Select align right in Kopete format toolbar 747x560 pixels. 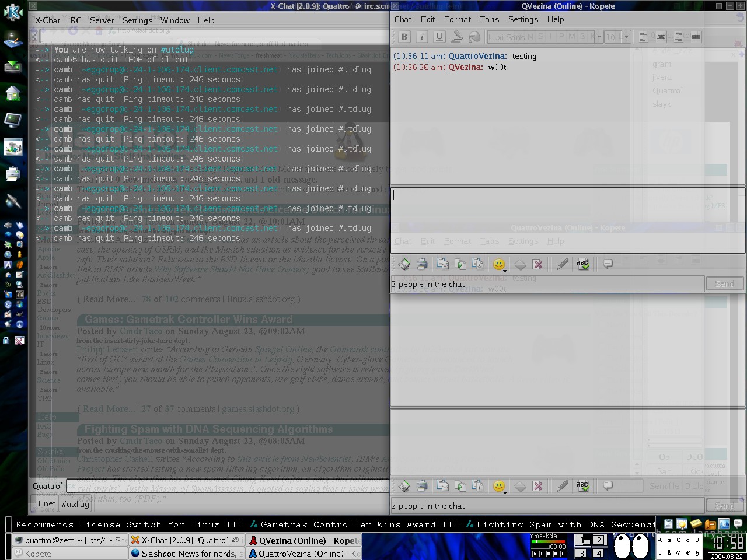(x=678, y=37)
